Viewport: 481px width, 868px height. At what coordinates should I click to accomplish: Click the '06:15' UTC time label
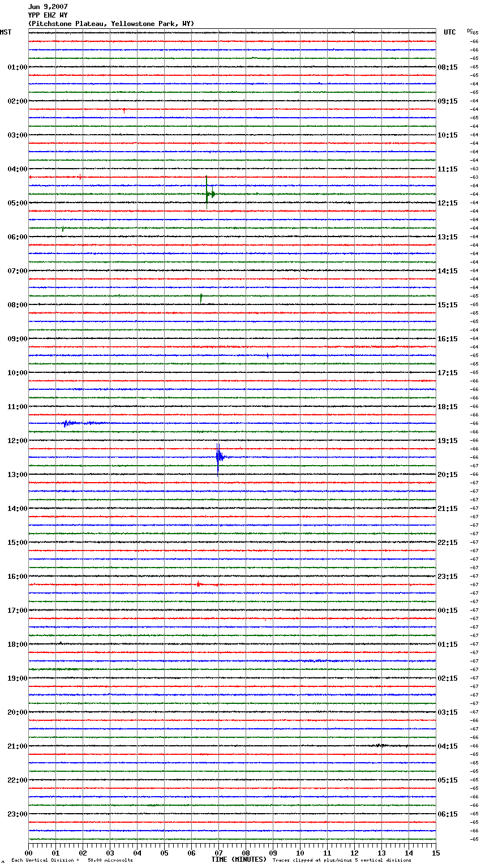(x=448, y=814)
